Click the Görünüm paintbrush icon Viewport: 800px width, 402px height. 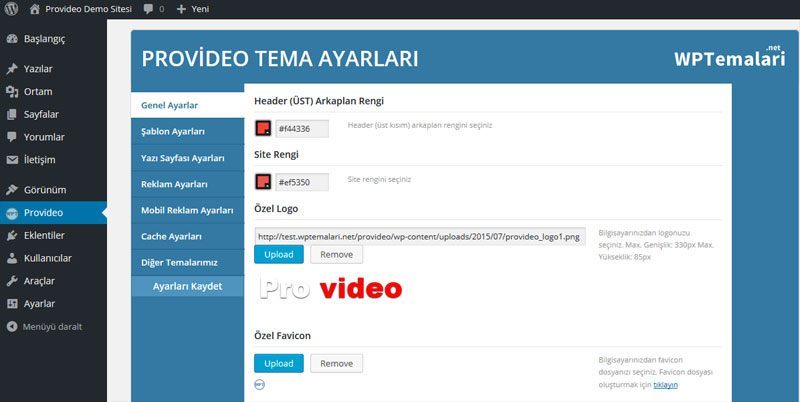click(12, 190)
